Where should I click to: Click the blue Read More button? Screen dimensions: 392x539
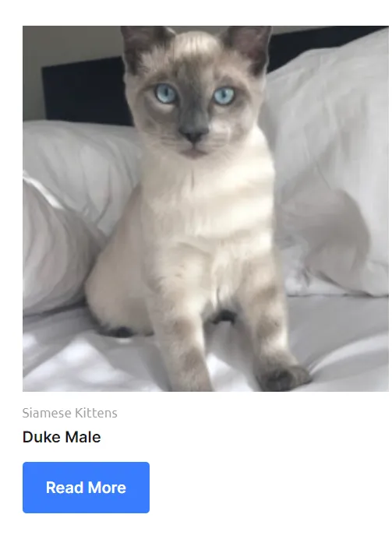[x=86, y=487]
